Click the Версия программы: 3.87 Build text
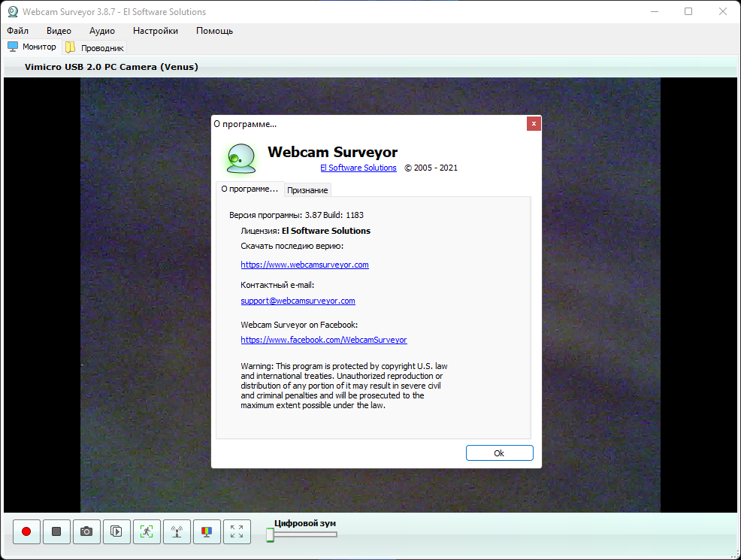The height and width of the screenshot is (560, 741). coord(296,215)
